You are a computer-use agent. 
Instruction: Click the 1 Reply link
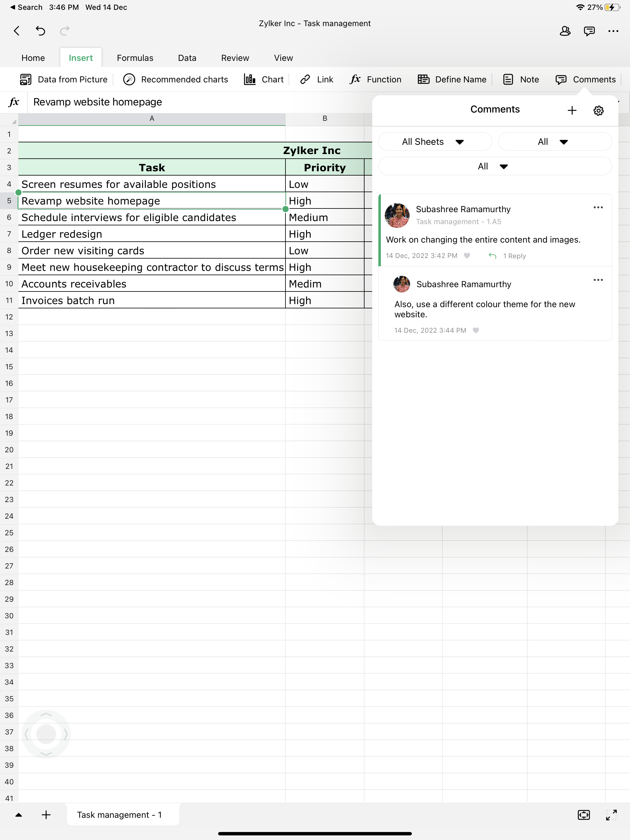[x=514, y=256]
